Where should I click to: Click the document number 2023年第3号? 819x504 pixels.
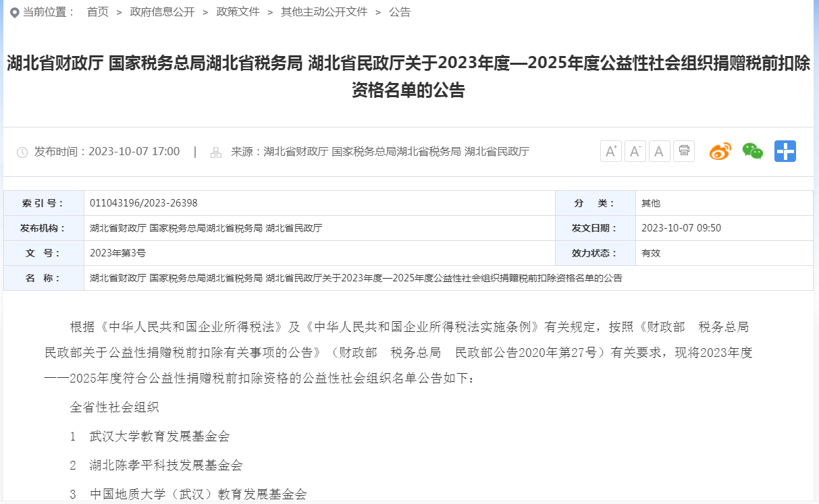[x=117, y=253]
